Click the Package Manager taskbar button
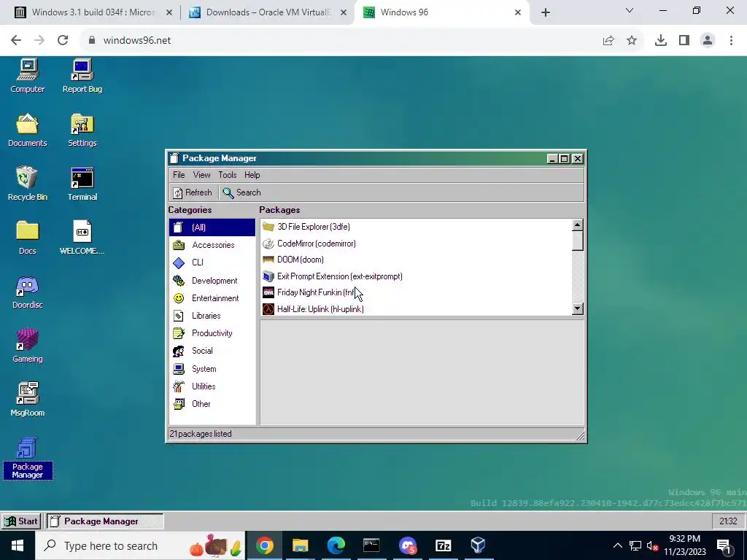747x560 pixels. point(105,521)
